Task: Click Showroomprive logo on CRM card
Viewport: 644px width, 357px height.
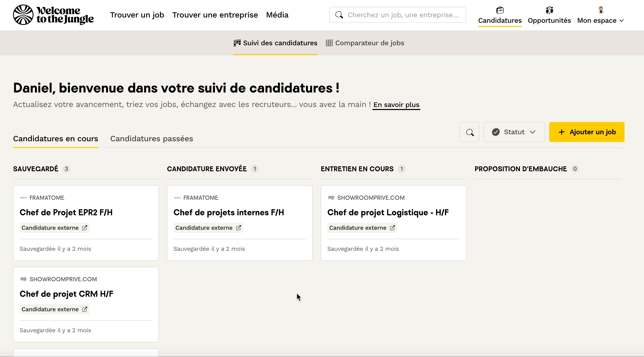Action: coord(23,279)
